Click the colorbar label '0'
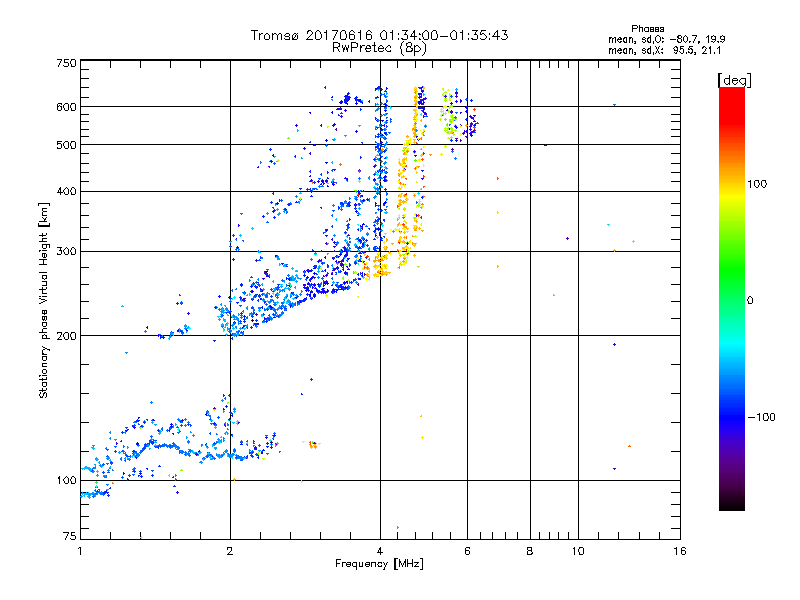The width and height of the screenshot is (800, 600). click(x=750, y=301)
